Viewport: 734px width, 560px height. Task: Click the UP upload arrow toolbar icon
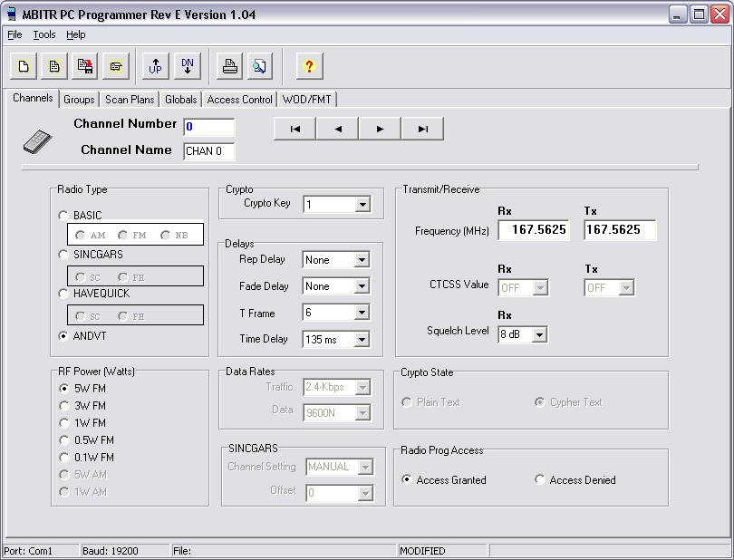click(x=156, y=66)
